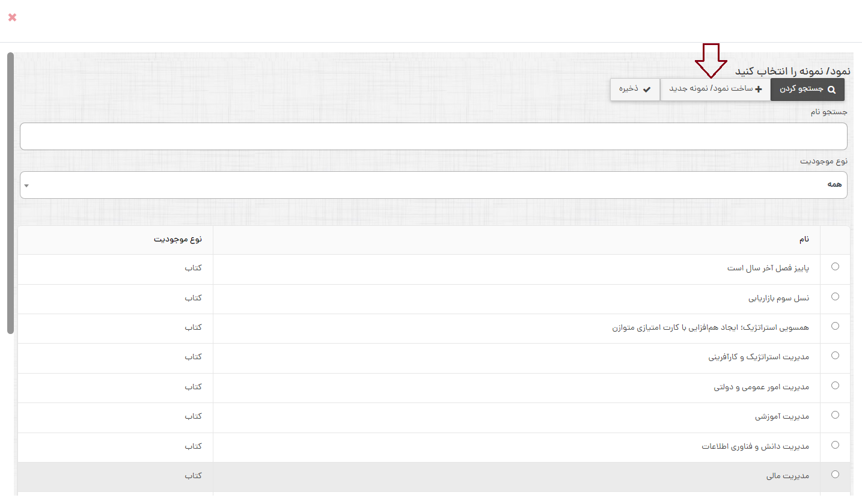This screenshot has width=862, height=504.
Task: Click the plus icon for a new manifestation/item
Action: point(758,90)
